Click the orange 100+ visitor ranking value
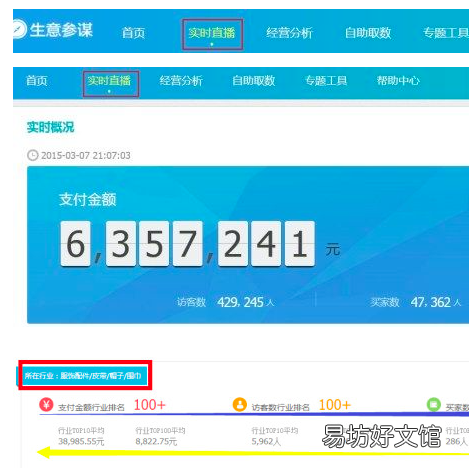Image resolution: width=469 pixels, height=468 pixels. pos(335,405)
